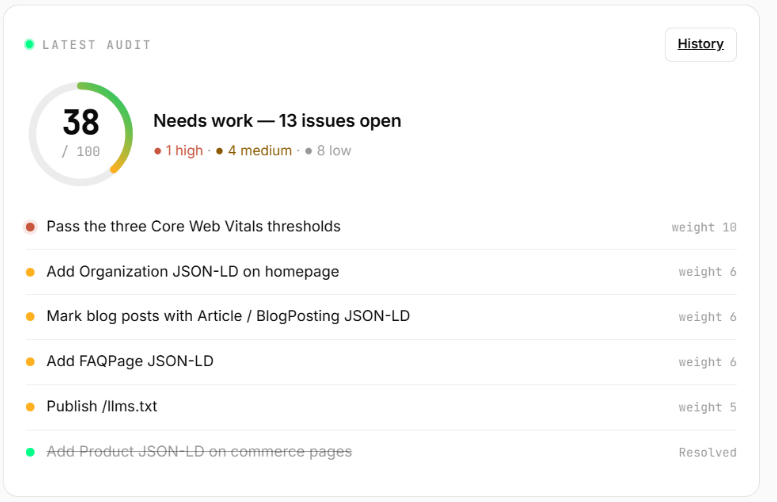Click the orange dot beside Publish /llms.txt
777x502 pixels.
coord(30,407)
